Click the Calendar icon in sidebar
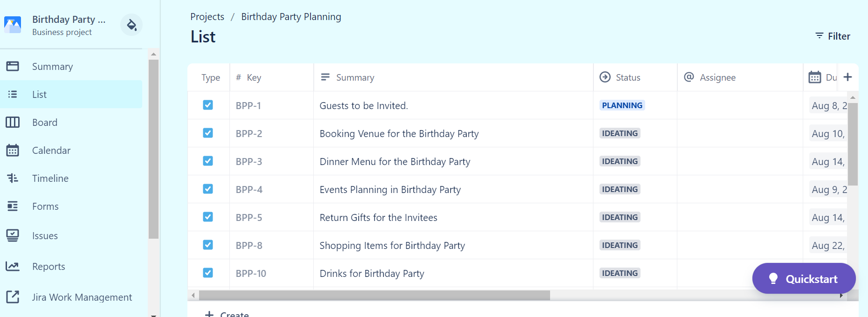868x317 pixels. pos(13,150)
